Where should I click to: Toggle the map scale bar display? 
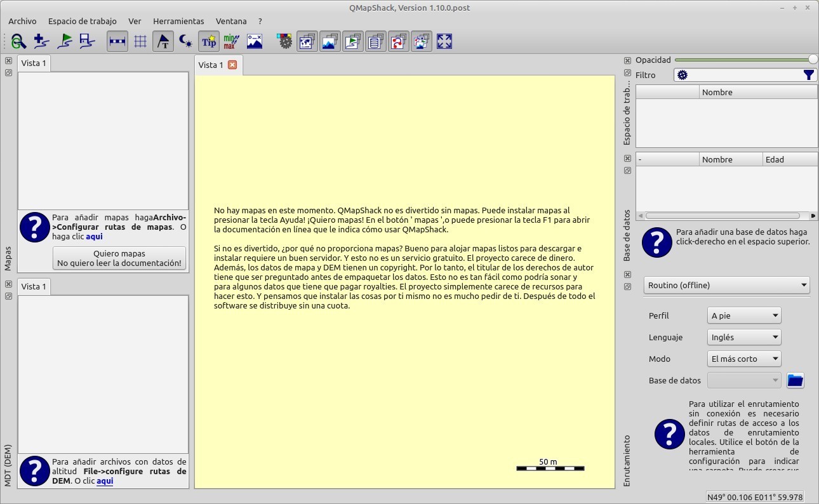point(117,42)
